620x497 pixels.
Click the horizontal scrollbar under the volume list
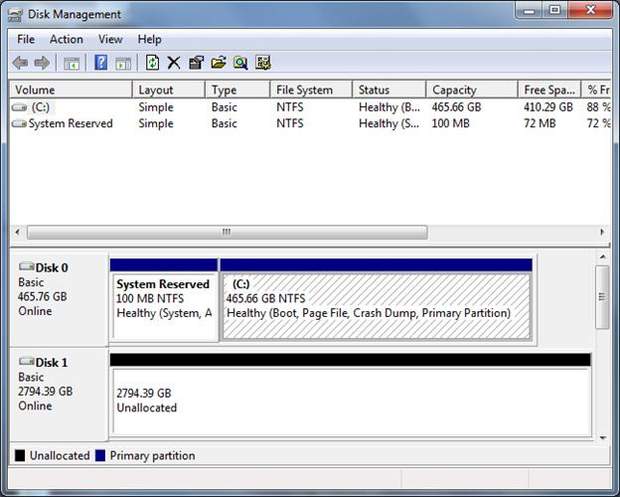(x=225, y=232)
